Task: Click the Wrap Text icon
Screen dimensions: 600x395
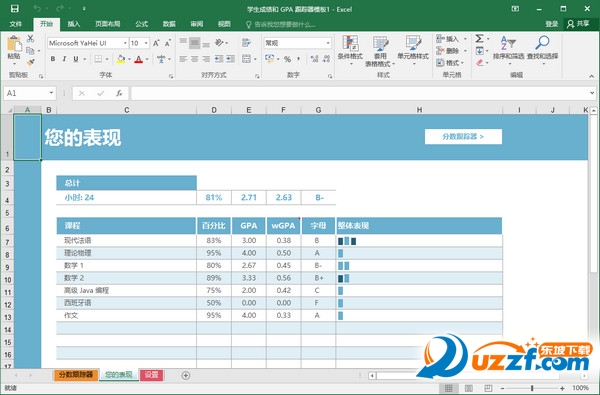Action: click(246, 43)
